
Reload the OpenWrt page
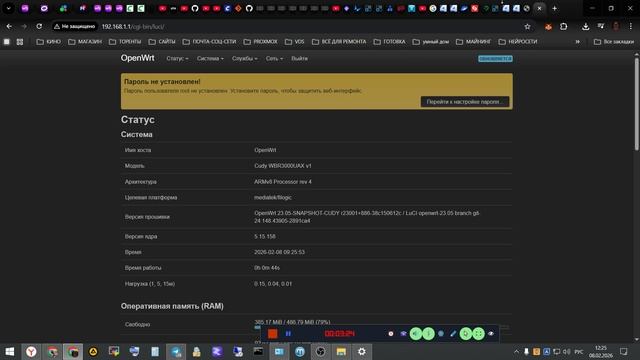[x=39, y=27]
